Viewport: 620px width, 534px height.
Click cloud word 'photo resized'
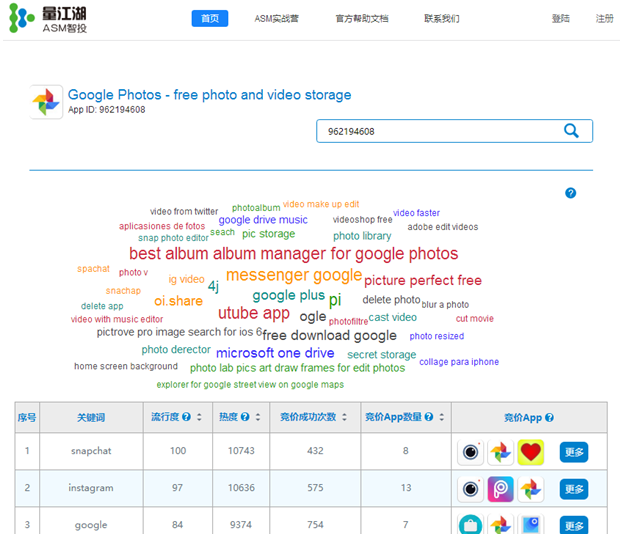click(437, 336)
